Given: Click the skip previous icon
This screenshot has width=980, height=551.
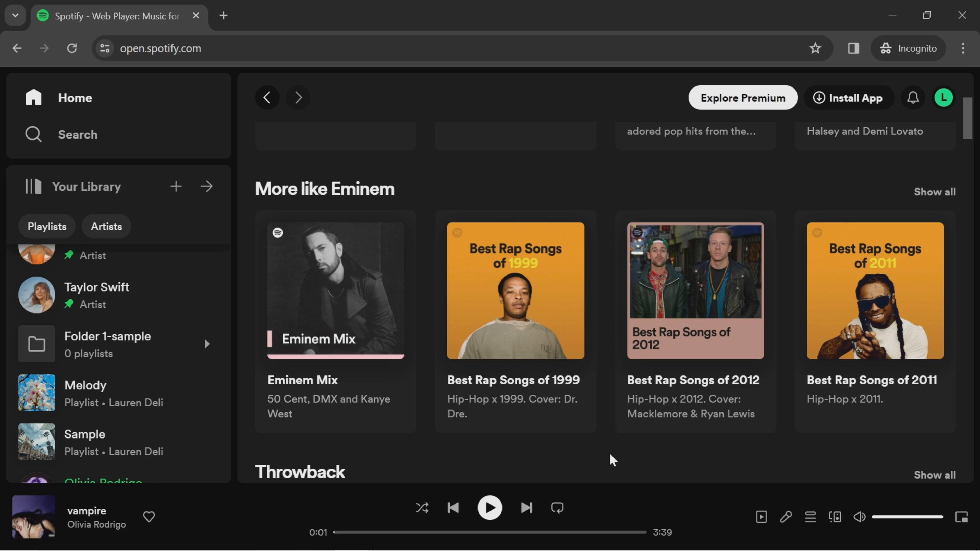Looking at the screenshot, I should pos(454,508).
